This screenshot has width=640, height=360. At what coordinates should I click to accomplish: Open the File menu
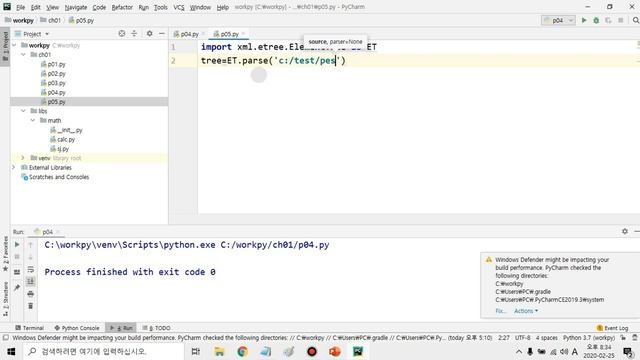[x=20, y=7]
